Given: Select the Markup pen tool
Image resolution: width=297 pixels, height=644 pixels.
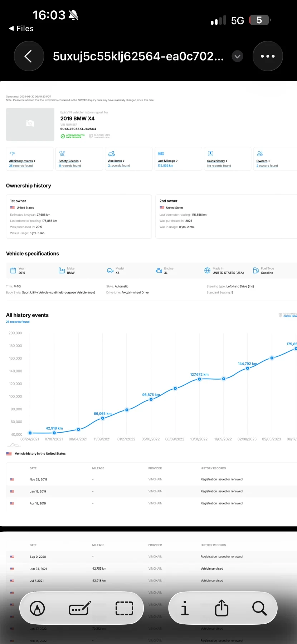Looking at the screenshot, I should (38, 608).
